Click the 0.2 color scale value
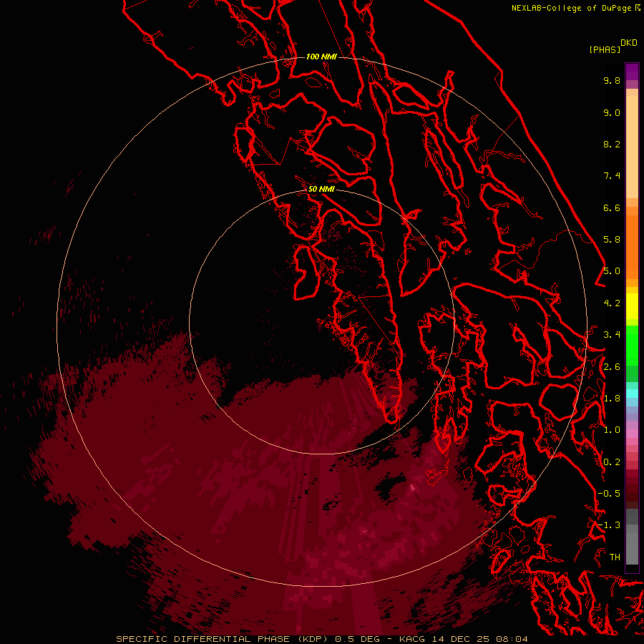This screenshot has height=644, width=644. coord(612,462)
